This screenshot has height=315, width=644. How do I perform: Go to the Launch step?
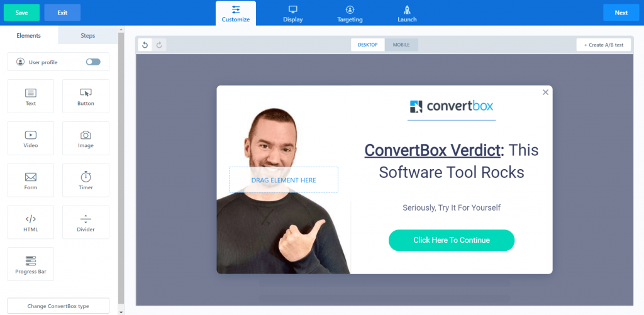point(407,14)
